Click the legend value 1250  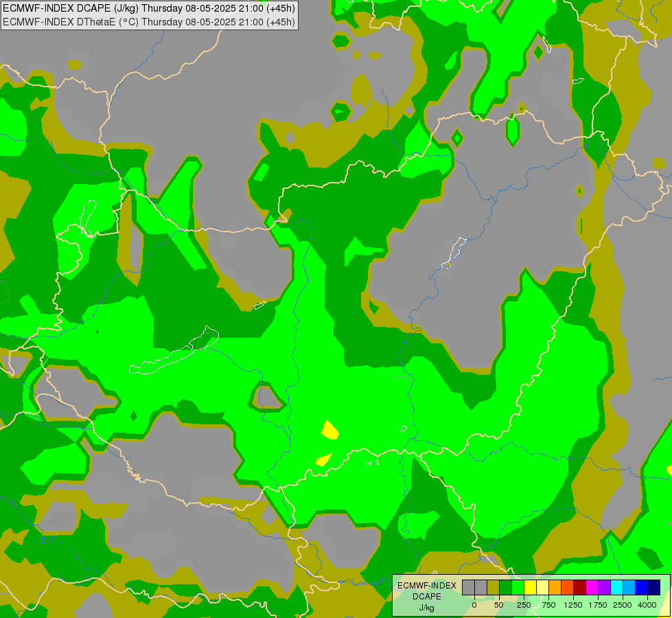coord(573,605)
